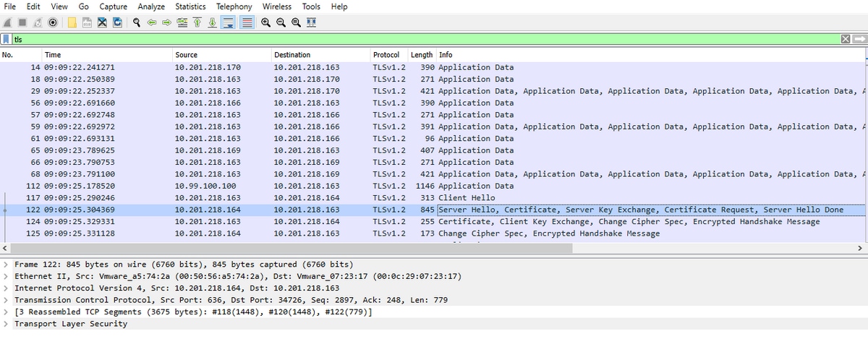The width and height of the screenshot is (868, 339).
Task: Open the View menu
Action: pyautogui.click(x=59, y=7)
